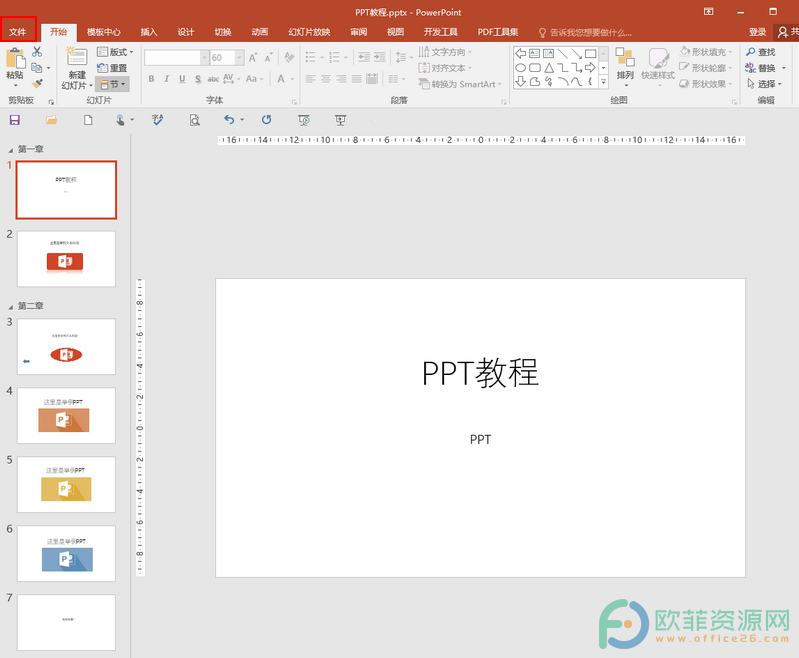Open the Layout (版式) dropdown
799x658 pixels.
115,52
